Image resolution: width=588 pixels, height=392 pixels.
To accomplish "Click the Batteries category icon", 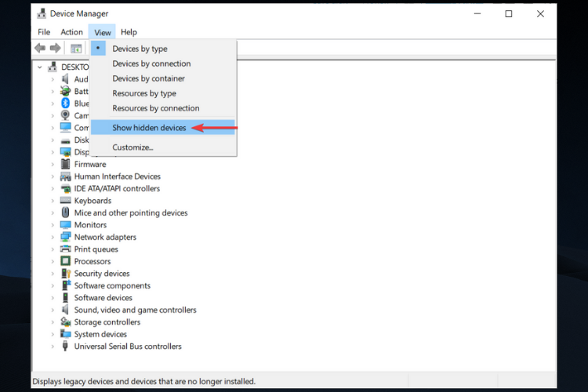I will 66,91.
